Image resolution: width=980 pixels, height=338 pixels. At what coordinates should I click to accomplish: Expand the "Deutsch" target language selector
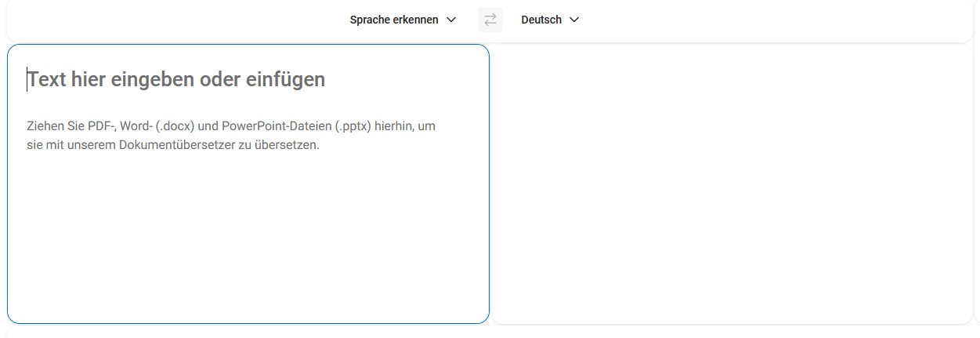tap(542, 20)
